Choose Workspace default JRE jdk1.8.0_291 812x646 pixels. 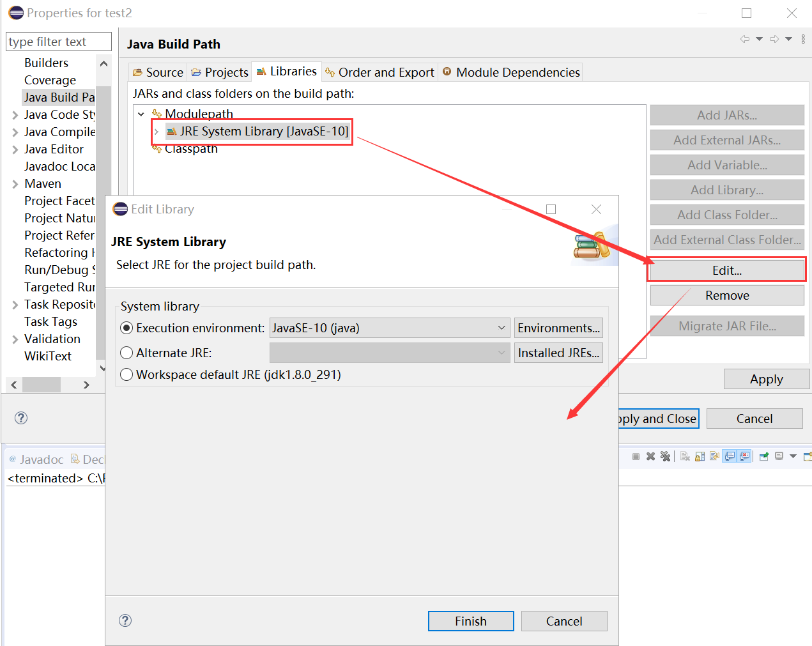(x=126, y=376)
